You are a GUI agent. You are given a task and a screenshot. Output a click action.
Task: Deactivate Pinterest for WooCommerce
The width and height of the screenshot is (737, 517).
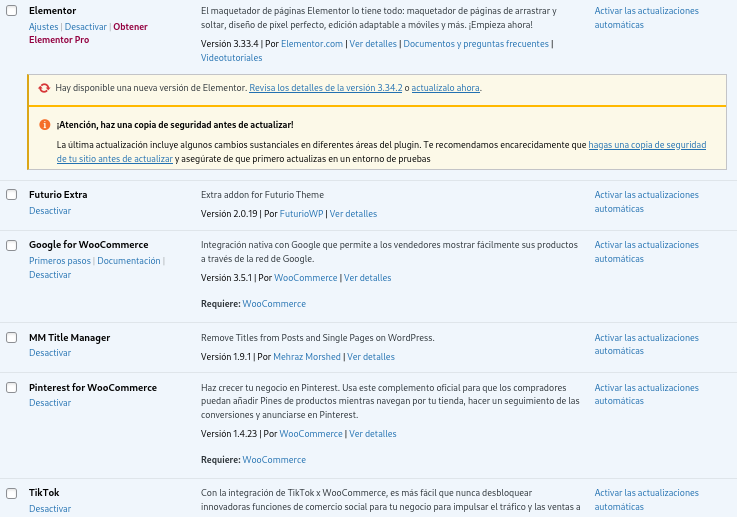50,403
